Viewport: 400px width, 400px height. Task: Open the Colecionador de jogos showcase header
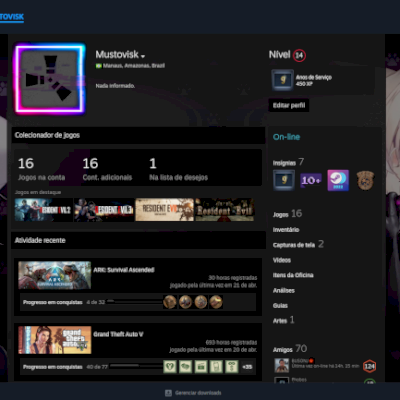pos(138,135)
